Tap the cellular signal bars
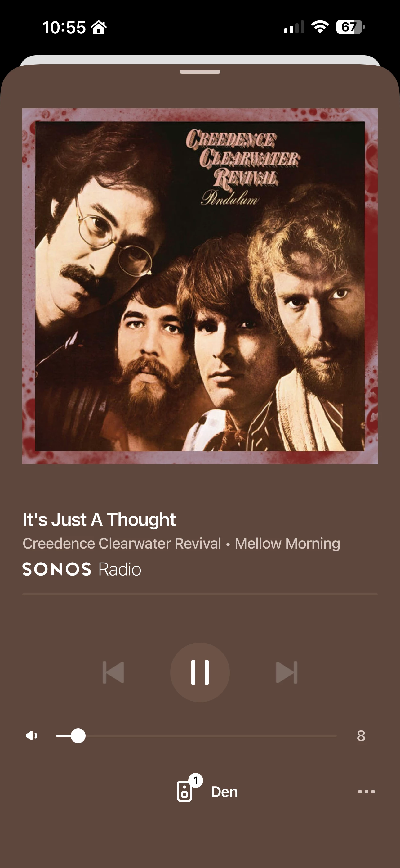The image size is (400, 868). [294, 27]
